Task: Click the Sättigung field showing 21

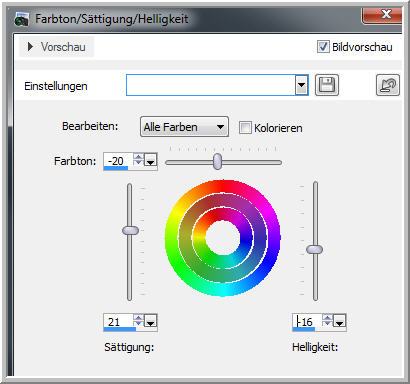Action: pyautogui.click(x=118, y=322)
